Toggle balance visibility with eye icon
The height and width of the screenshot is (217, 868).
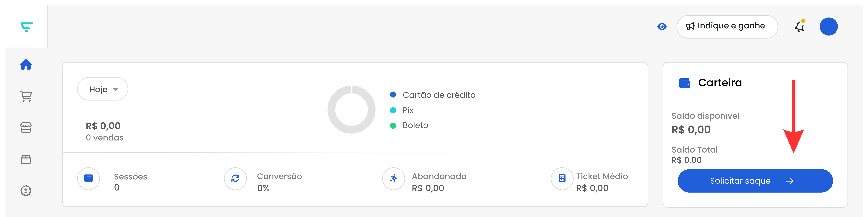(x=662, y=26)
